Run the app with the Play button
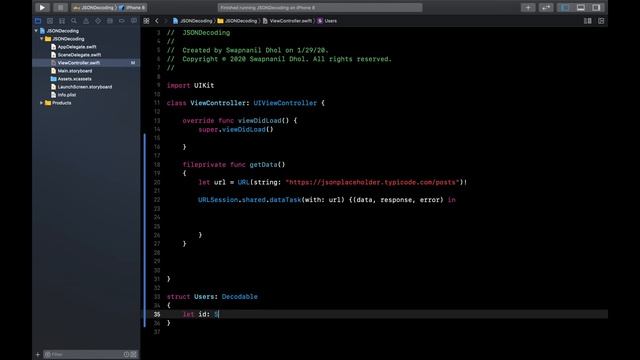The image size is (640, 360). [42, 7]
